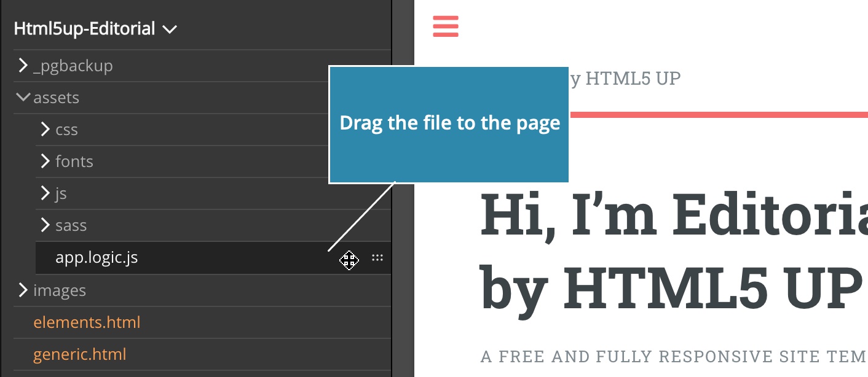Select the js folder label
The width and height of the screenshot is (868, 377).
coord(61,193)
